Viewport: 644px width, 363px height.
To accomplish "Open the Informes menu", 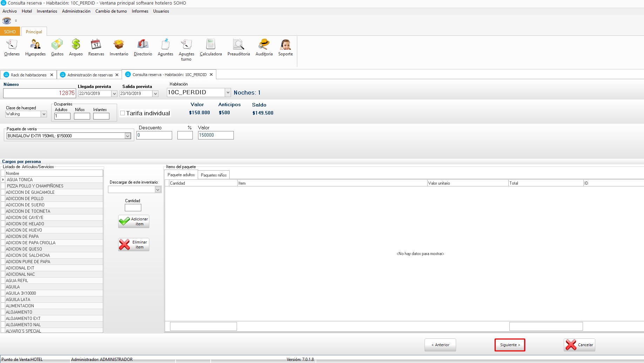I will tap(140, 11).
